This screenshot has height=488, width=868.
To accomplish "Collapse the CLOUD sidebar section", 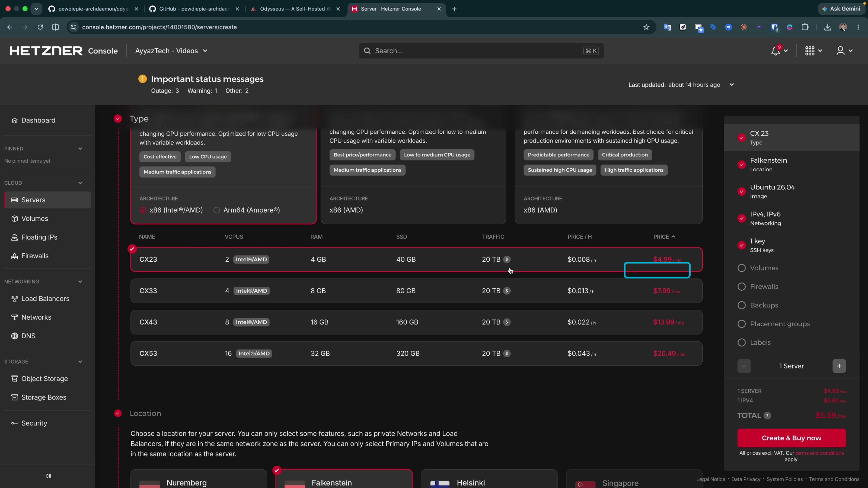I will (x=80, y=183).
